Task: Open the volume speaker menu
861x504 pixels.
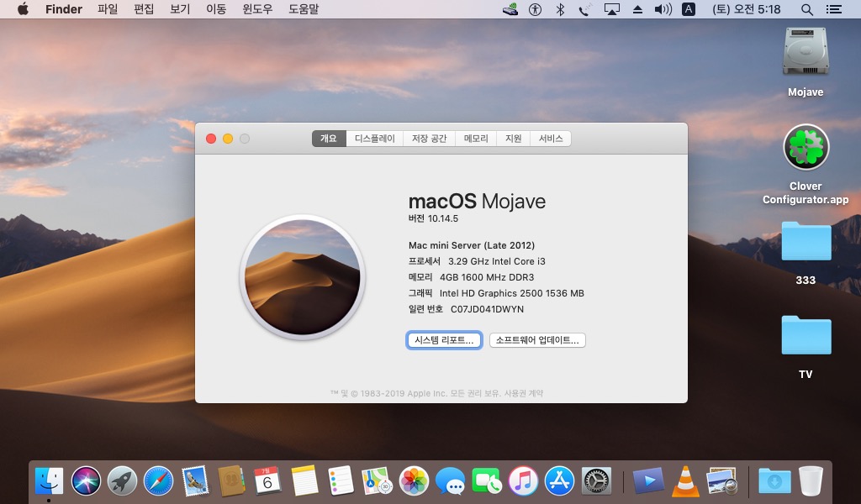Action: [663, 9]
